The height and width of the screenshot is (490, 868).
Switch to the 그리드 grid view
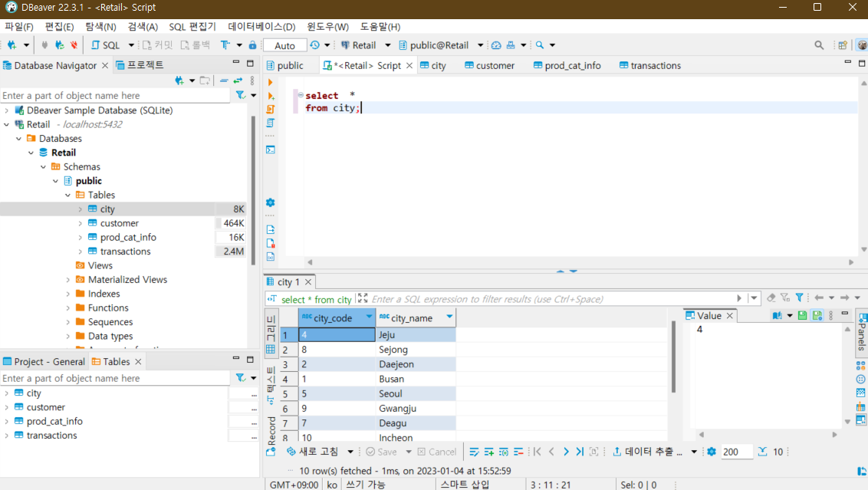tap(271, 335)
